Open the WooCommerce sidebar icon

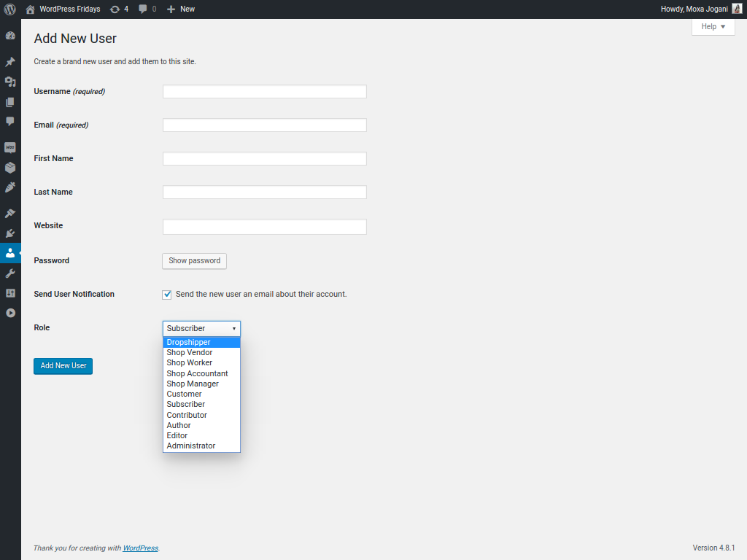click(x=10, y=147)
